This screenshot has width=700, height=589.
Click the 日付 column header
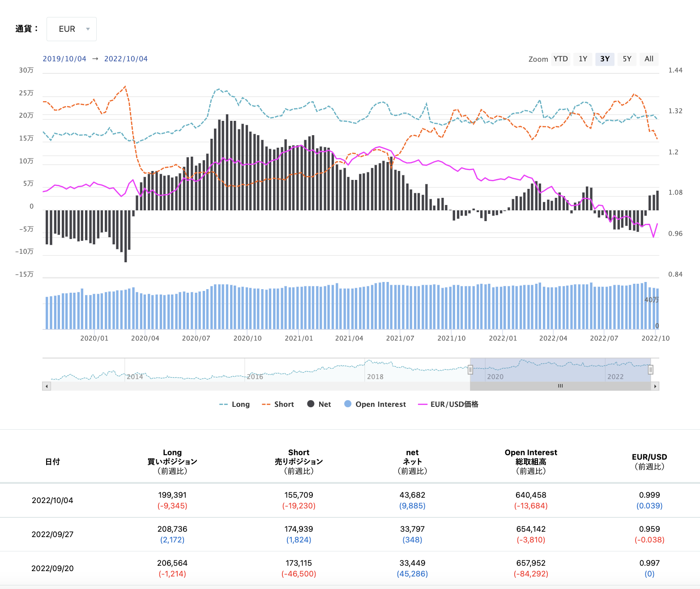tap(52, 462)
